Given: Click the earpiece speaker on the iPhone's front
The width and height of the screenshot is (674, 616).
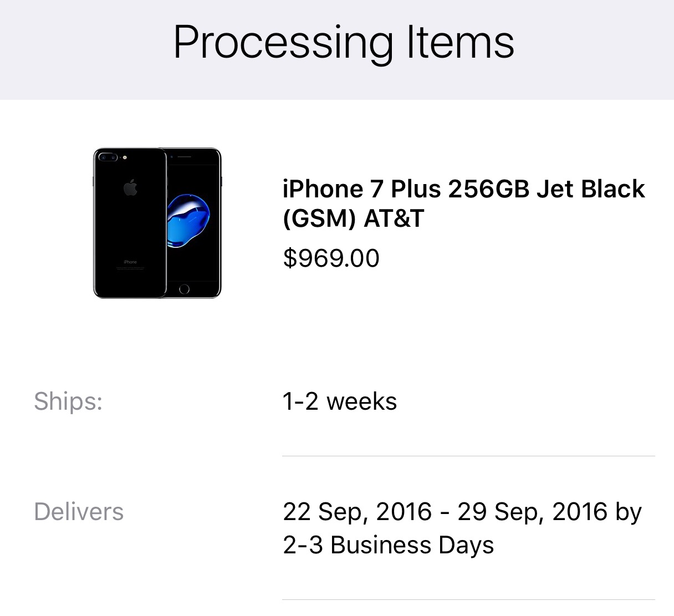Looking at the screenshot, I should point(184,156).
